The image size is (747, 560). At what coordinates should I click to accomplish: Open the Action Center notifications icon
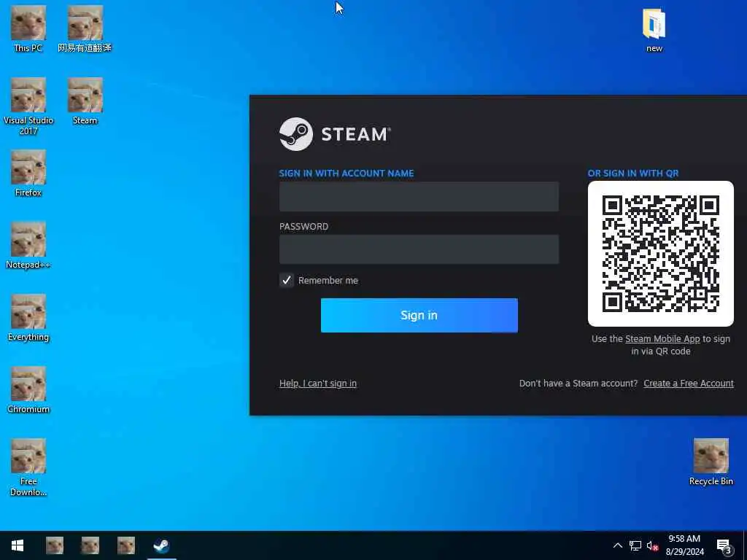pyautogui.click(x=724, y=545)
